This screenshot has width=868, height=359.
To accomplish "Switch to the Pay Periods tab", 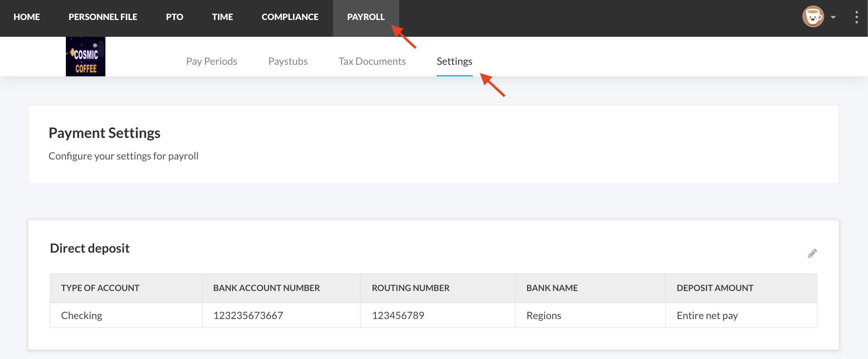I will pos(212,61).
